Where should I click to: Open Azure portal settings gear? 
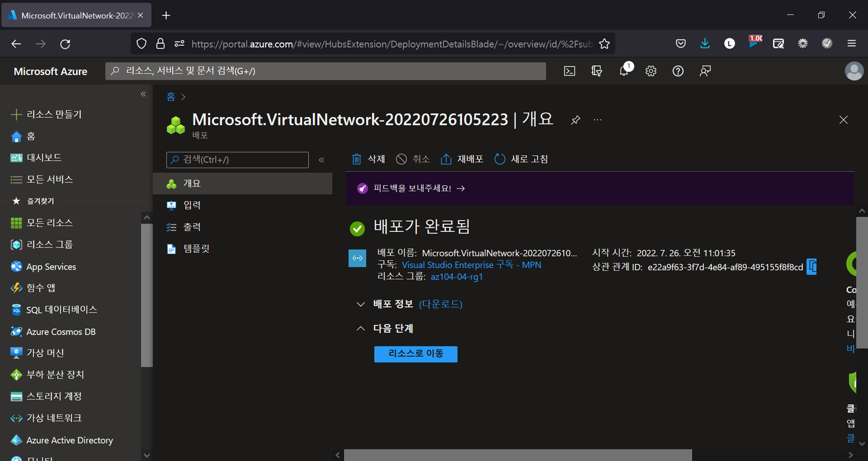pos(651,71)
